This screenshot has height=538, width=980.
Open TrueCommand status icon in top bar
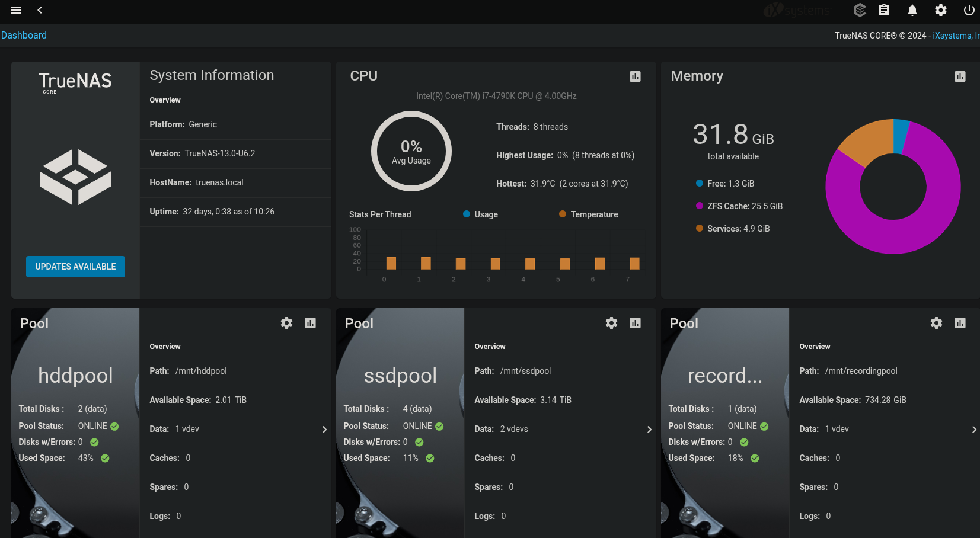tap(860, 10)
